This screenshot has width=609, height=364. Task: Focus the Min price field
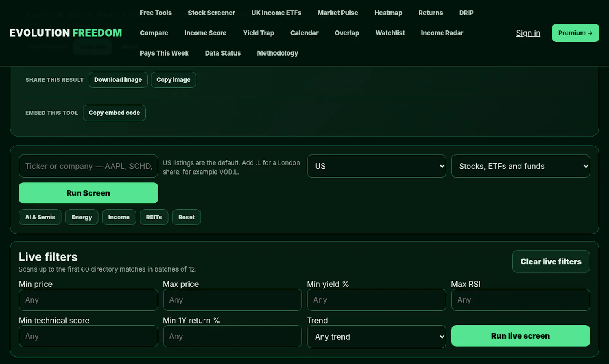click(88, 300)
